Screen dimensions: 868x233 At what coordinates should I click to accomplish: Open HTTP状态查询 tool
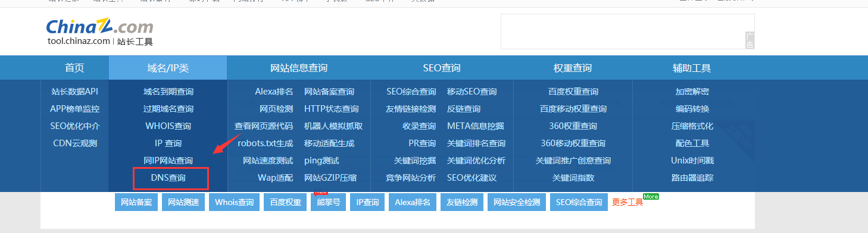[332, 109]
